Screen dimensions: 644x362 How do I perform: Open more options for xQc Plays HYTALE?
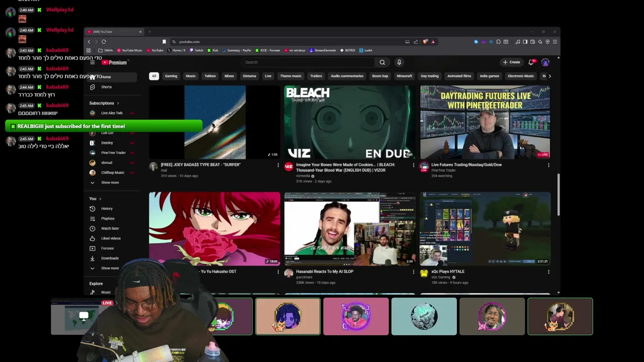point(548,272)
